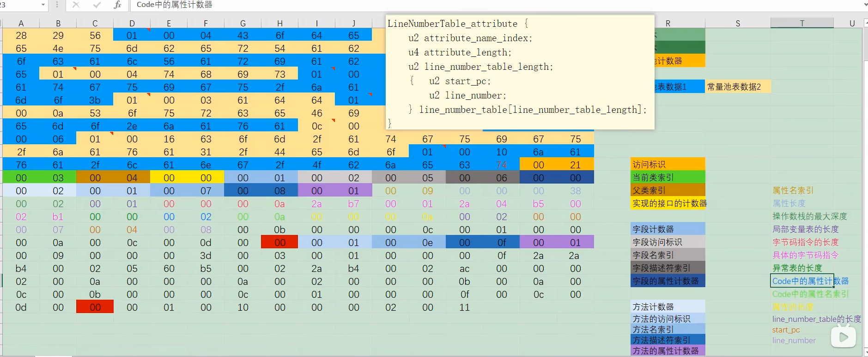Select the cell containing 4f
This screenshot has height=357, width=868.
[316, 165]
